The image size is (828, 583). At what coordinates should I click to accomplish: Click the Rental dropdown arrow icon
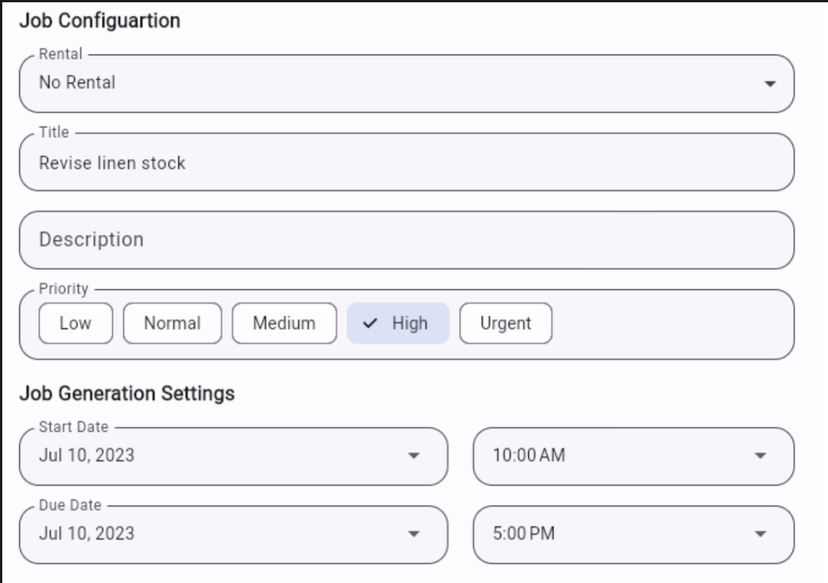click(x=769, y=84)
